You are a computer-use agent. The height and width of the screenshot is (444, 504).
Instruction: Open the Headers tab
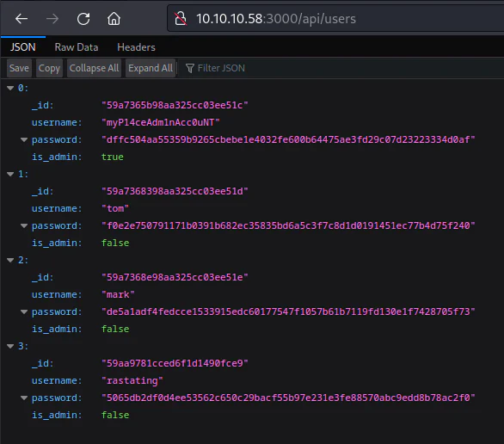136,47
